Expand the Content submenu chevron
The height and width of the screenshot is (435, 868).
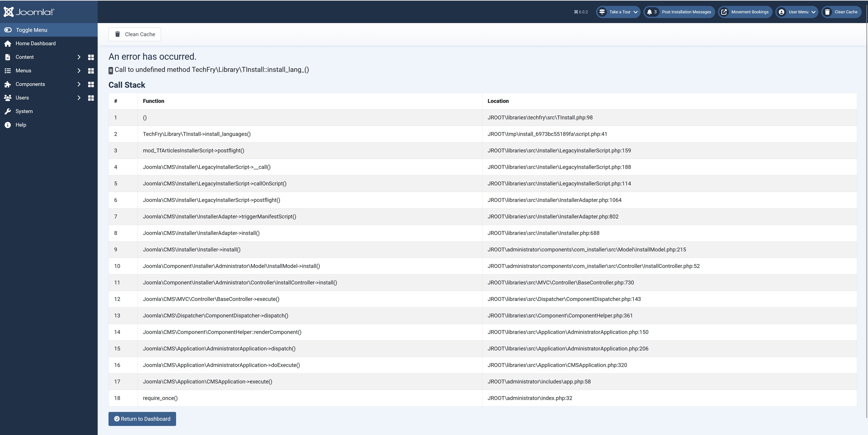tap(79, 57)
